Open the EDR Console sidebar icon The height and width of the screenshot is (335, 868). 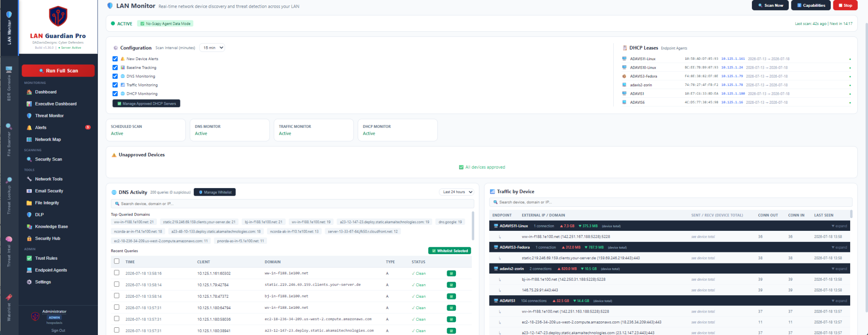(x=9, y=70)
